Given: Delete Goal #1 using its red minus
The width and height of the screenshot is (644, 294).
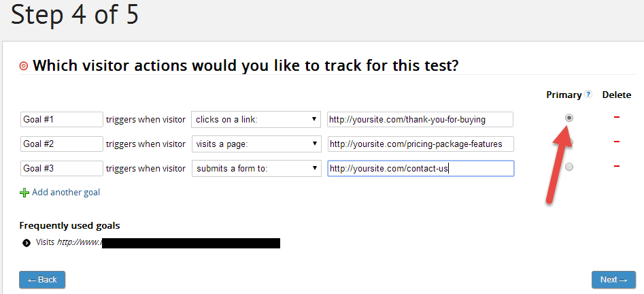Looking at the screenshot, I should [617, 118].
